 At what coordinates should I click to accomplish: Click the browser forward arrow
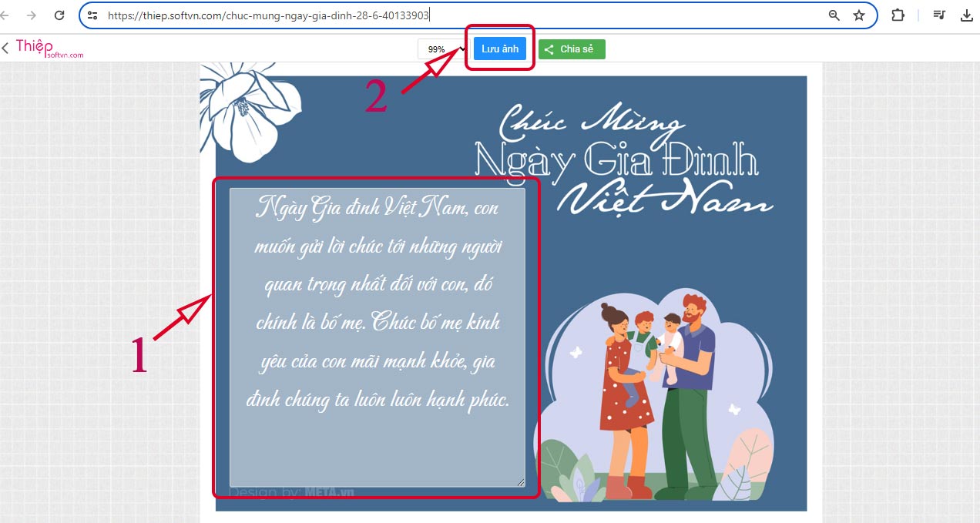coord(32,15)
